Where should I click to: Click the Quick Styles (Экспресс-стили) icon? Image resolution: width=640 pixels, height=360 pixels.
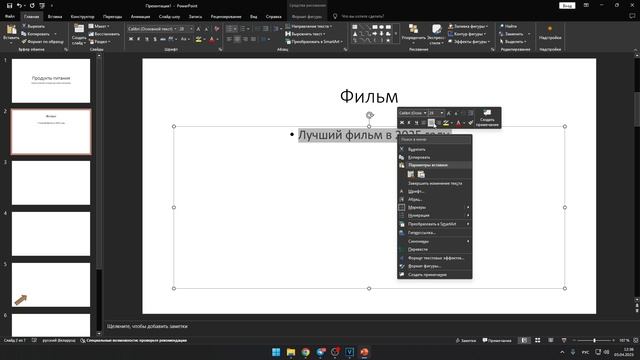[436, 29]
